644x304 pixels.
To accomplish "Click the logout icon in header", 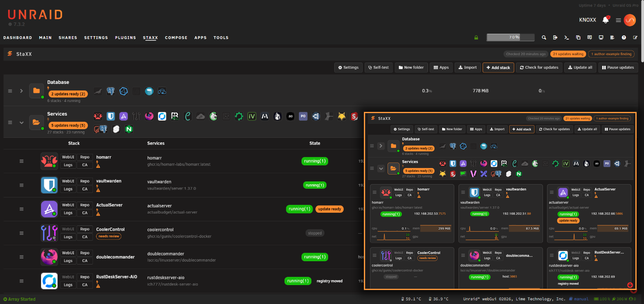I will [x=555, y=37].
